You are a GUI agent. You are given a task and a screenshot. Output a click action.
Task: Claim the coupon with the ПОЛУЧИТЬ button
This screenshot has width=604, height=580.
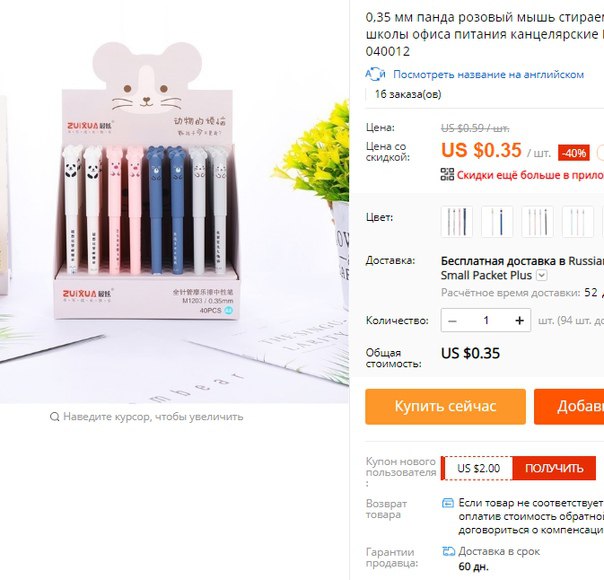554,468
